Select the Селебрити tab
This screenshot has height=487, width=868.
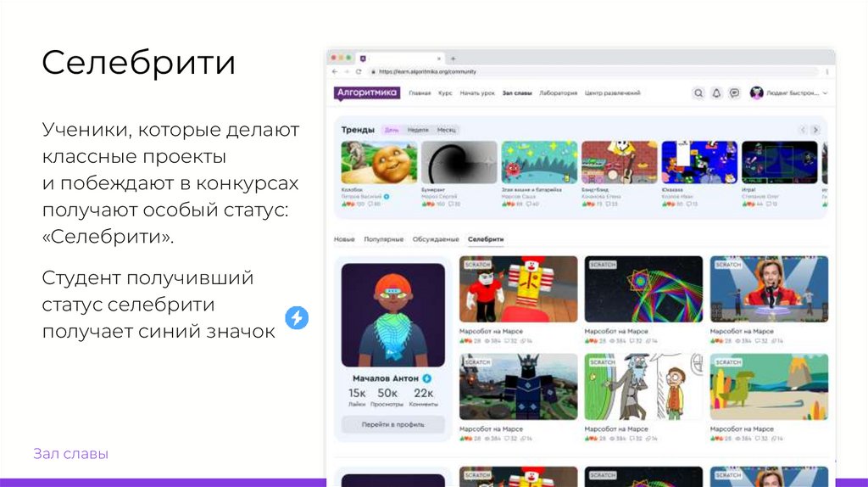[486, 239]
